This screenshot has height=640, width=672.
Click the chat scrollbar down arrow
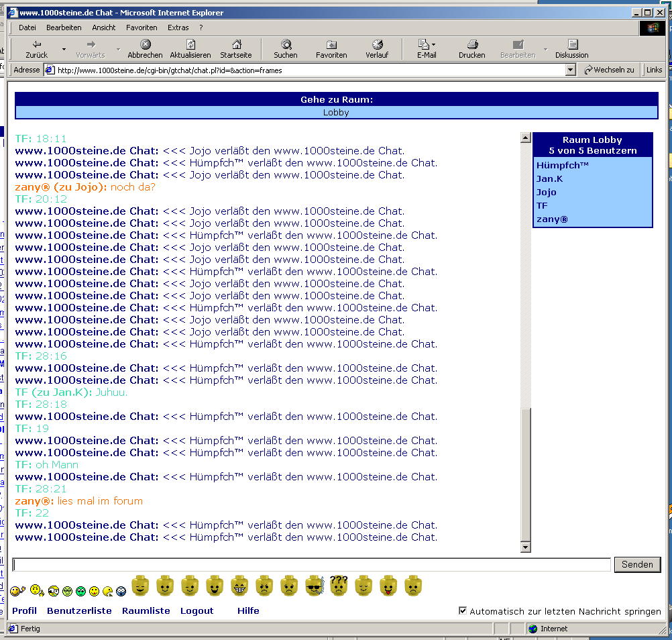(x=525, y=547)
